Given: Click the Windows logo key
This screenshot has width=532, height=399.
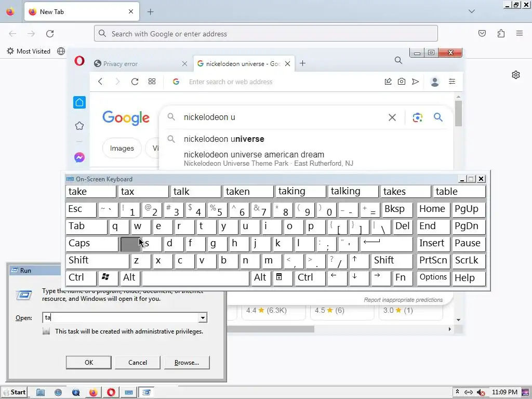Looking at the screenshot, I should 108,277.
